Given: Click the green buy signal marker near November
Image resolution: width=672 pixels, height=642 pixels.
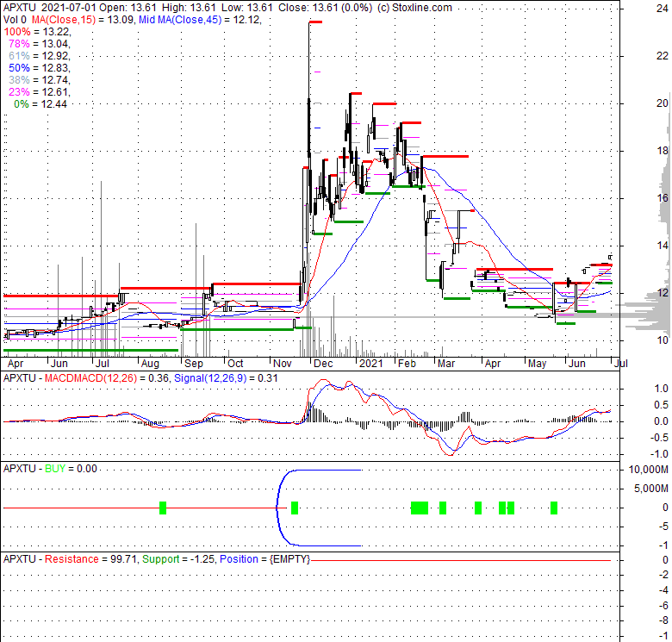Looking at the screenshot, I should (295, 508).
